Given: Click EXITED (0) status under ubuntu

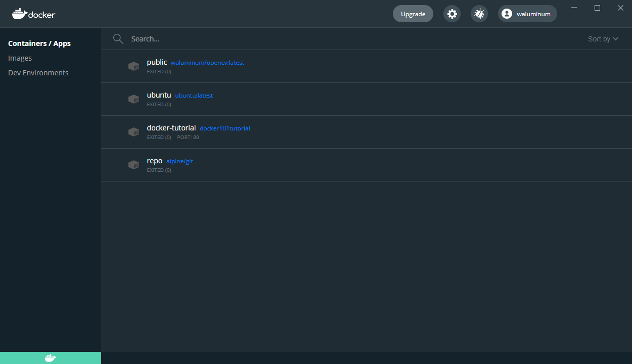Looking at the screenshot, I should pyautogui.click(x=159, y=105).
